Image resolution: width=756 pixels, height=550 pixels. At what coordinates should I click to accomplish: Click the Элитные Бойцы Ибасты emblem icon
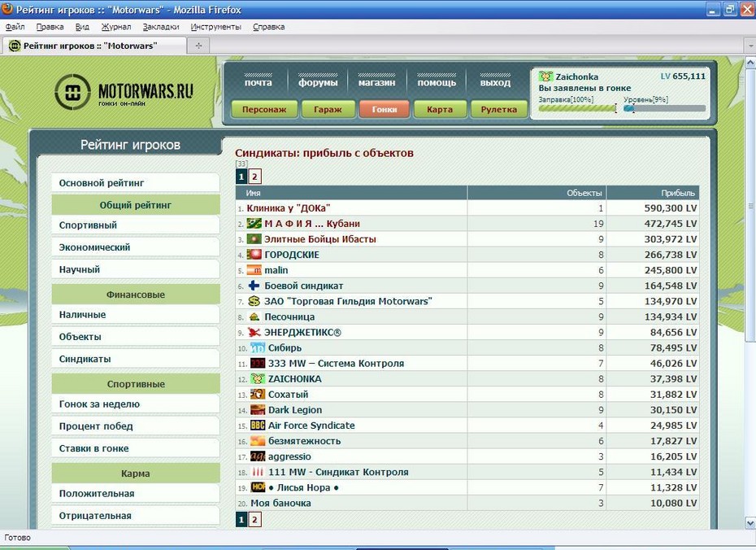[254, 239]
